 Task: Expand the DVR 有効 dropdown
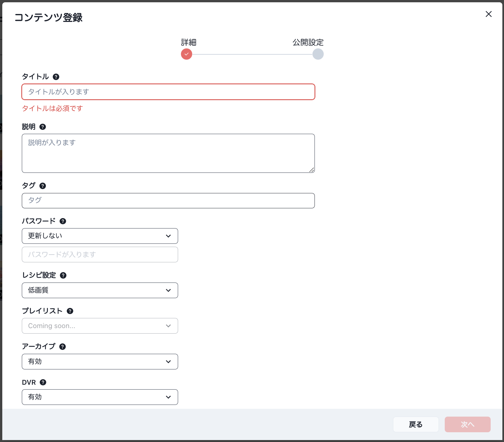point(100,397)
